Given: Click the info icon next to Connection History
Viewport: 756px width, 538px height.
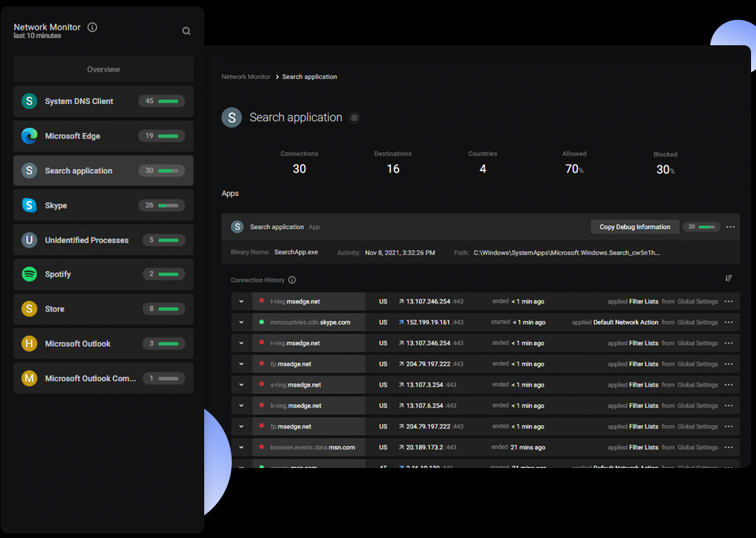Looking at the screenshot, I should pyautogui.click(x=293, y=280).
